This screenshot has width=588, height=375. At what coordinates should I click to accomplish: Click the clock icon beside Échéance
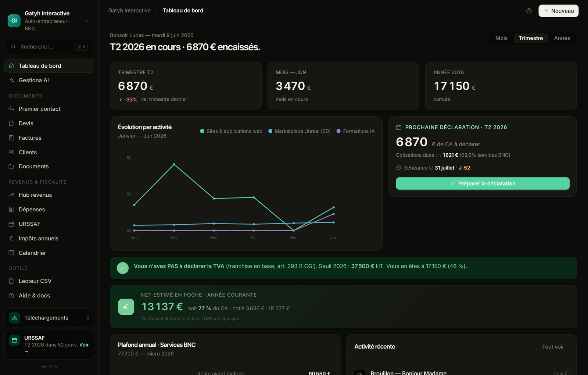tap(399, 168)
